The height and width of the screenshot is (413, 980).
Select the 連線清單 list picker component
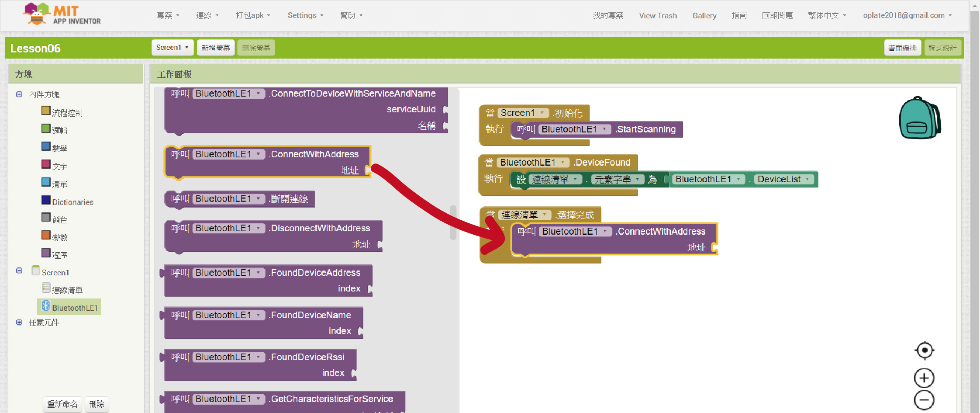(67, 290)
